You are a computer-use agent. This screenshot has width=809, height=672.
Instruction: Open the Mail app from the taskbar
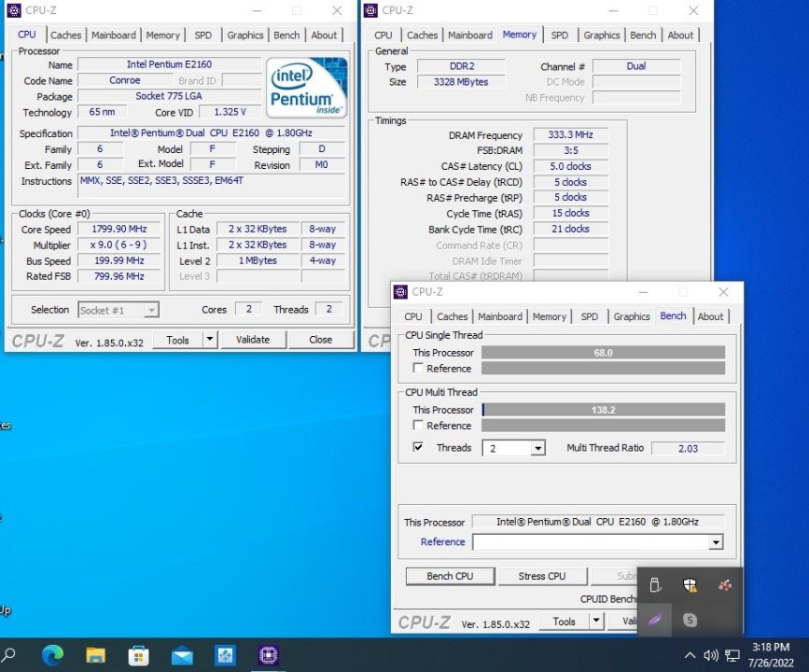183,655
